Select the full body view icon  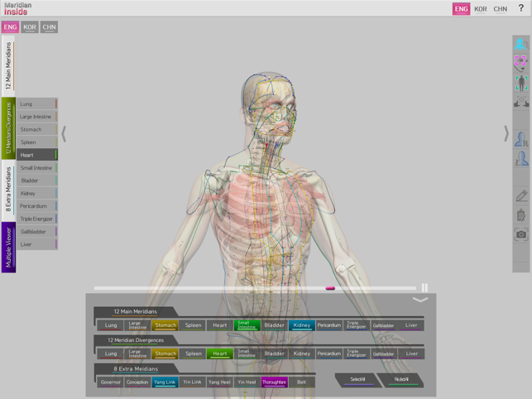[521, 83]
